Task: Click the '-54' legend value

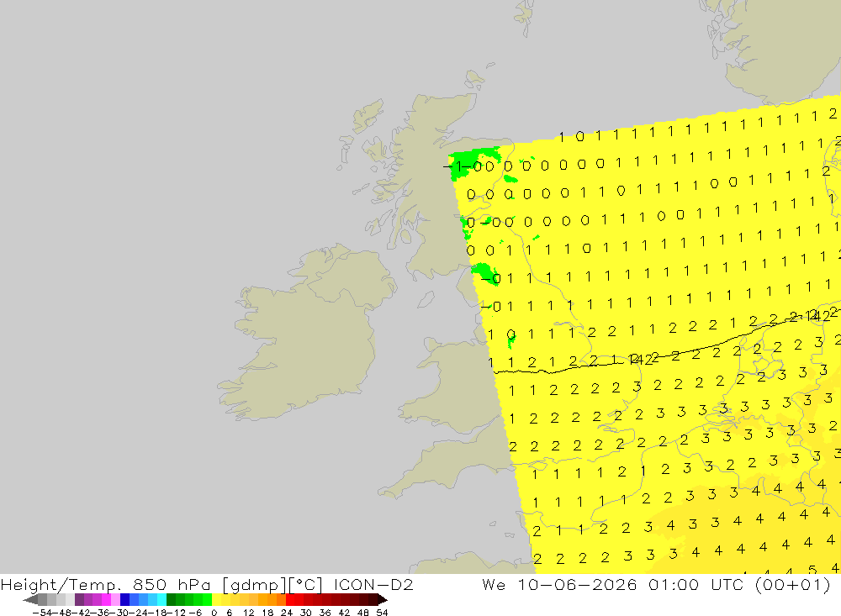Action: pyautogui.click(x=41, y=613)
